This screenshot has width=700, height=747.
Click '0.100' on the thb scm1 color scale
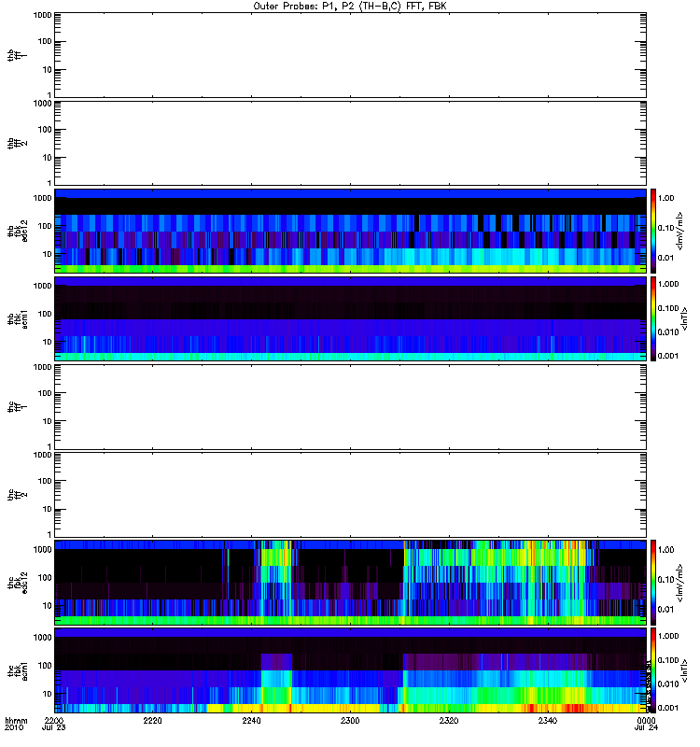click(x=668, y=308)
